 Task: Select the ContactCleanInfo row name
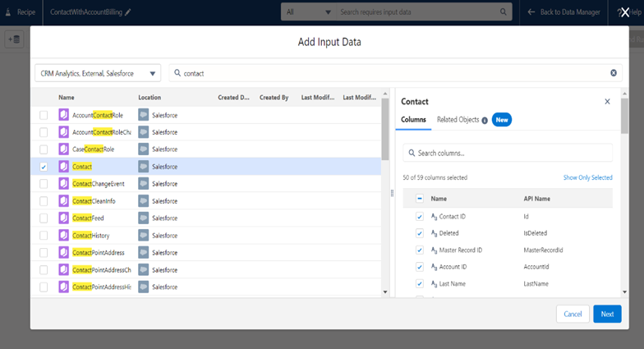click(x=94, y=200)
